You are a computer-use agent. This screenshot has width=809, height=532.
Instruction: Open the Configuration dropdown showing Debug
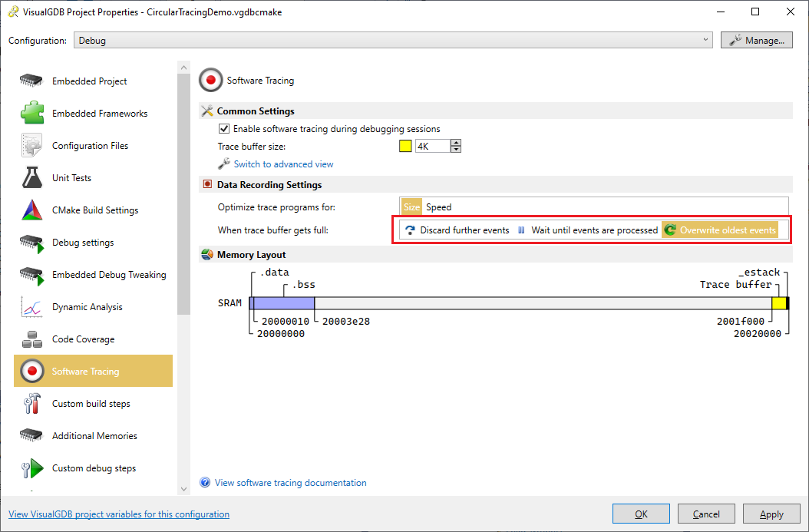tap(393, 40)
